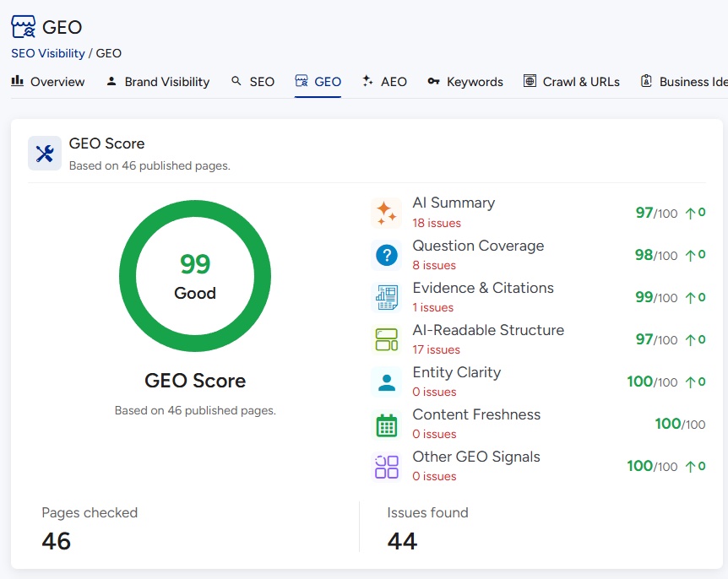The height and width of the screenshot is (579, 728).
Task: Go to the SEO tab
Action: 253,82
